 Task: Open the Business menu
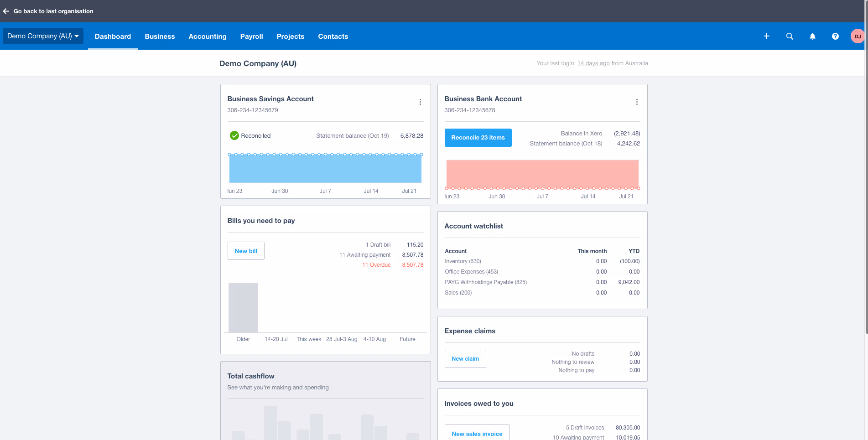[x=160, y=36]
